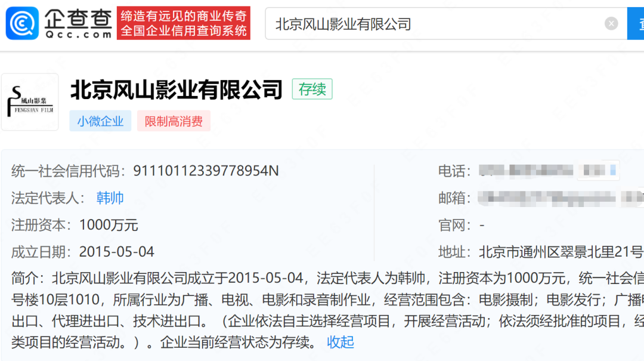Click the 简介 summary paragraph text
This screenshot has height=361, width=644.
tap(327, 310)
